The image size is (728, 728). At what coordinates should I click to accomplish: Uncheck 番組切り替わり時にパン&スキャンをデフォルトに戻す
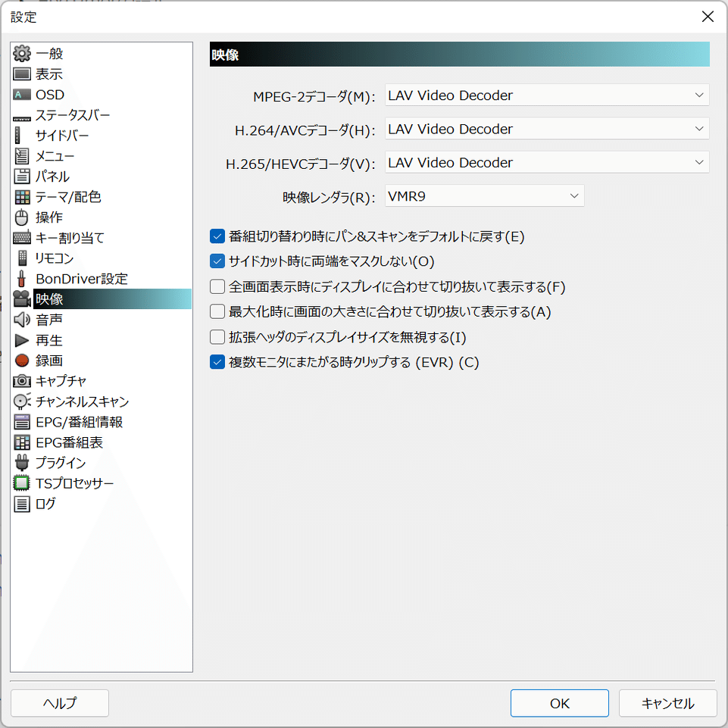pyautogui.click(x=217, y=236)
